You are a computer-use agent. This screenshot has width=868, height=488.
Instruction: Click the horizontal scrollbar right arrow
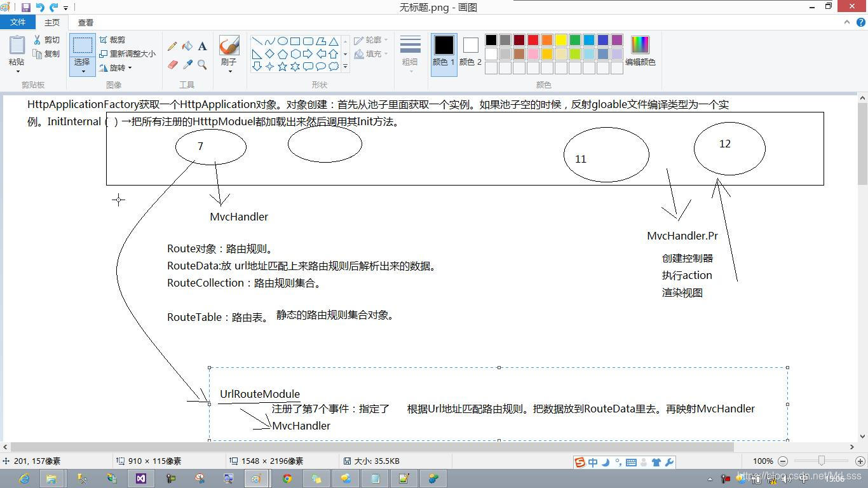point(851,447)
